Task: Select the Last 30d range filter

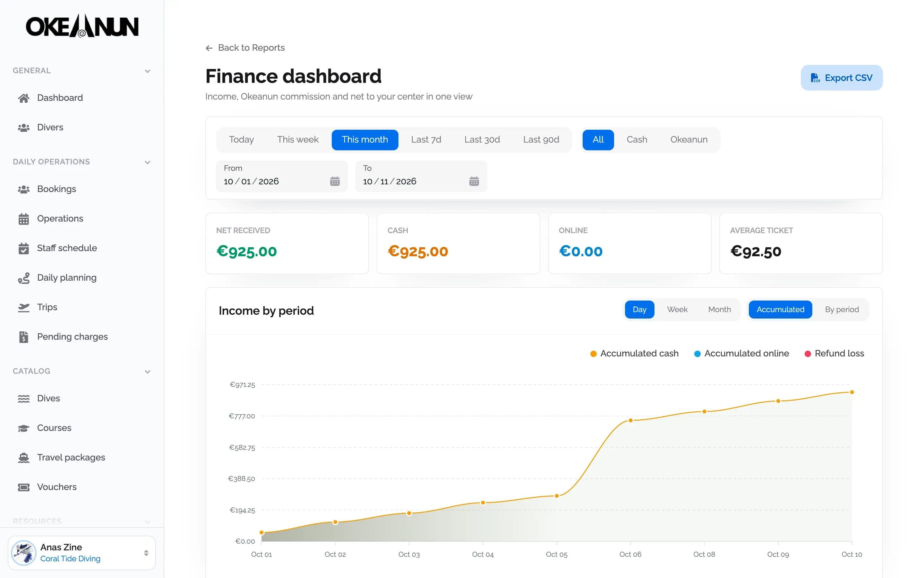Action: point(482,140)
